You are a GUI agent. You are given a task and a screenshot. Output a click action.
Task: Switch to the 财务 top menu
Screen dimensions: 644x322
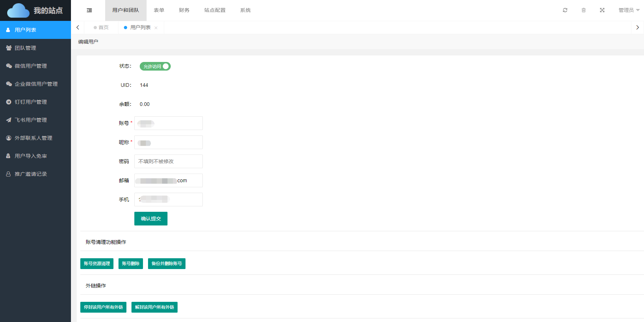(184, 10)
